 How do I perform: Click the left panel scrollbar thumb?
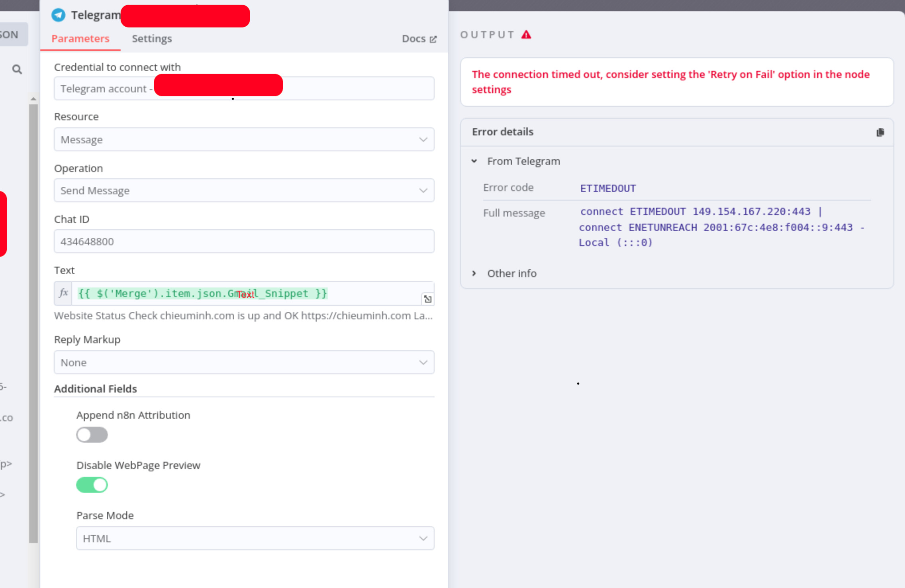[x=33, y=323]
